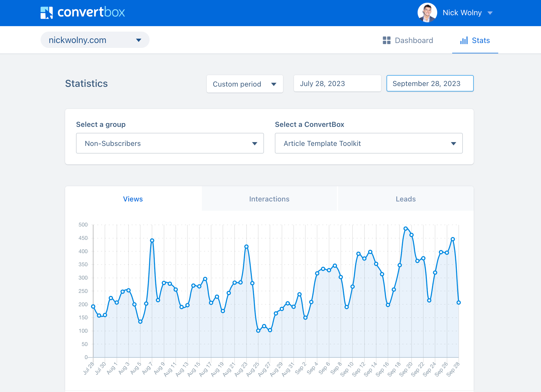Click the ConvertBox logo icon

click(47, 13)
